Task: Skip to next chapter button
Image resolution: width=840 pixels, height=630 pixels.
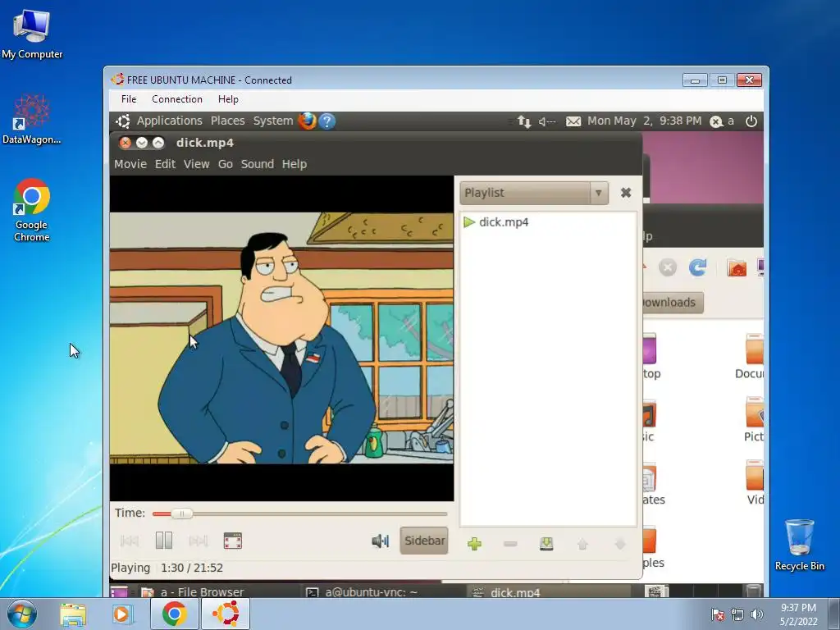Action: pos(199,541)
